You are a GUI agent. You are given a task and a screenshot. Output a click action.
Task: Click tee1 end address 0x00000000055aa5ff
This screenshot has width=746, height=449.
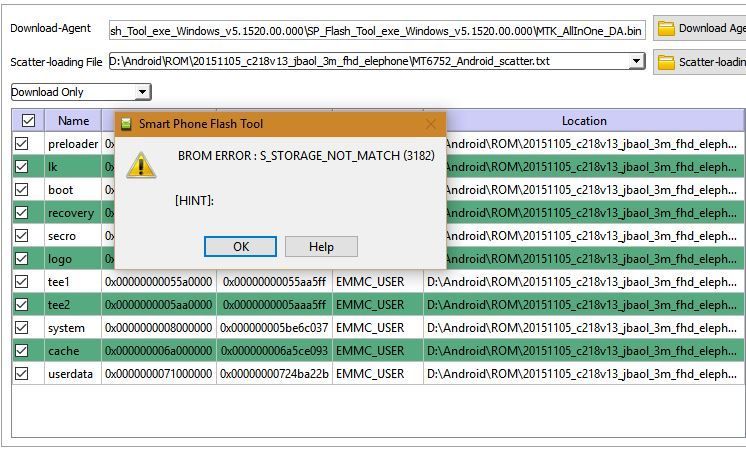[275, 282]
